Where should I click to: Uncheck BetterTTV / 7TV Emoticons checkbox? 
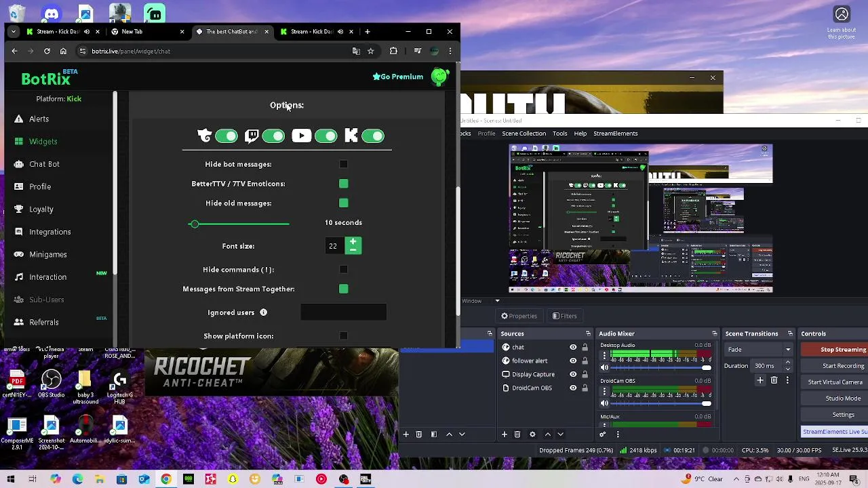click(x=344, y=184)
